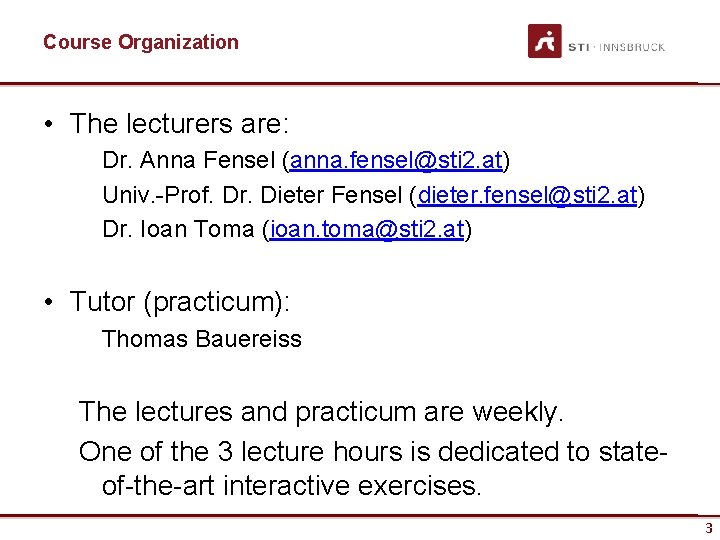720x540 pixels.
Task: Click the "Tutor (practicum):" bullet text
Action: point(180,302)
